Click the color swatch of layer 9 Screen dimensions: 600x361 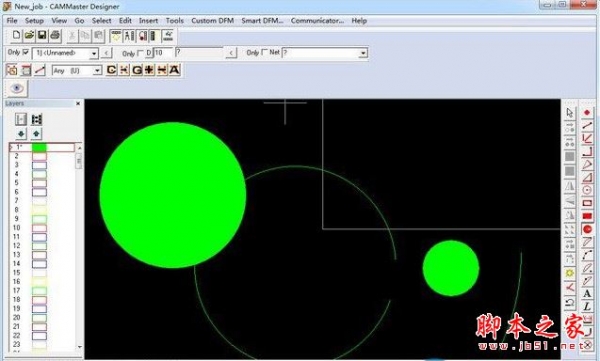click(39, 219)
